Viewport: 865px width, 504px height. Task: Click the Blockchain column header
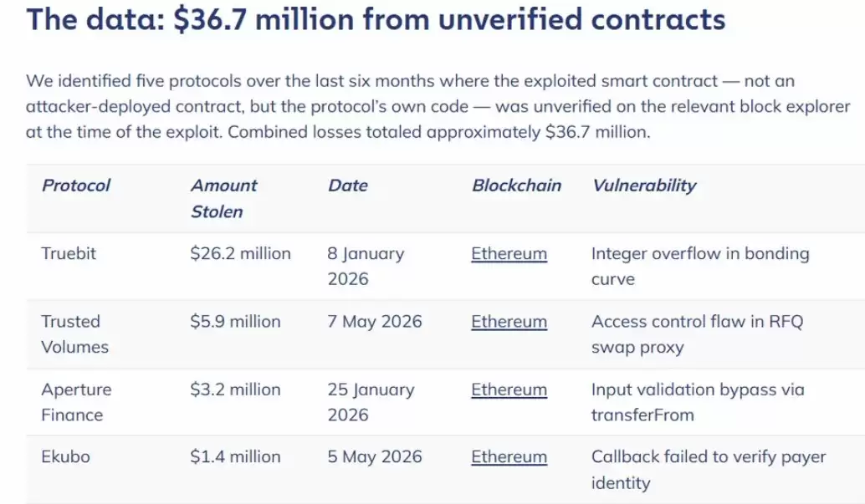(516, 186)
